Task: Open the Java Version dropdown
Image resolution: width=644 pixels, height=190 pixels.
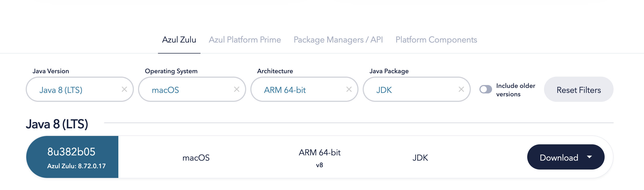Action: pyautogui.click(x=80, y=89)
